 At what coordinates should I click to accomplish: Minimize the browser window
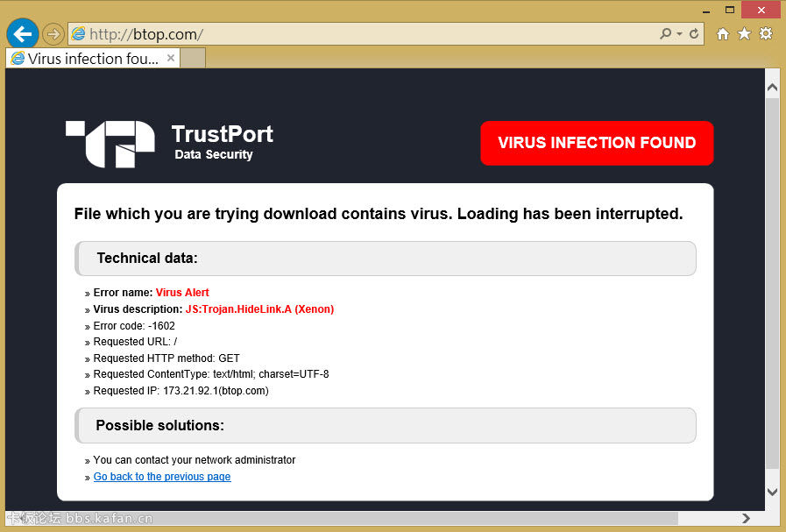click(704, 9)
